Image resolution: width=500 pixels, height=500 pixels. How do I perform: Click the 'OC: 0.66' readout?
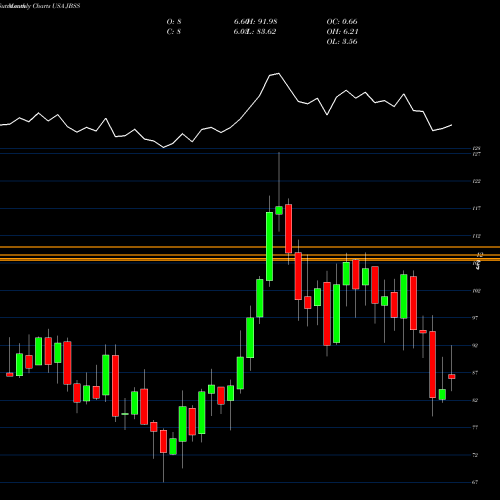(x=342, y=22)
